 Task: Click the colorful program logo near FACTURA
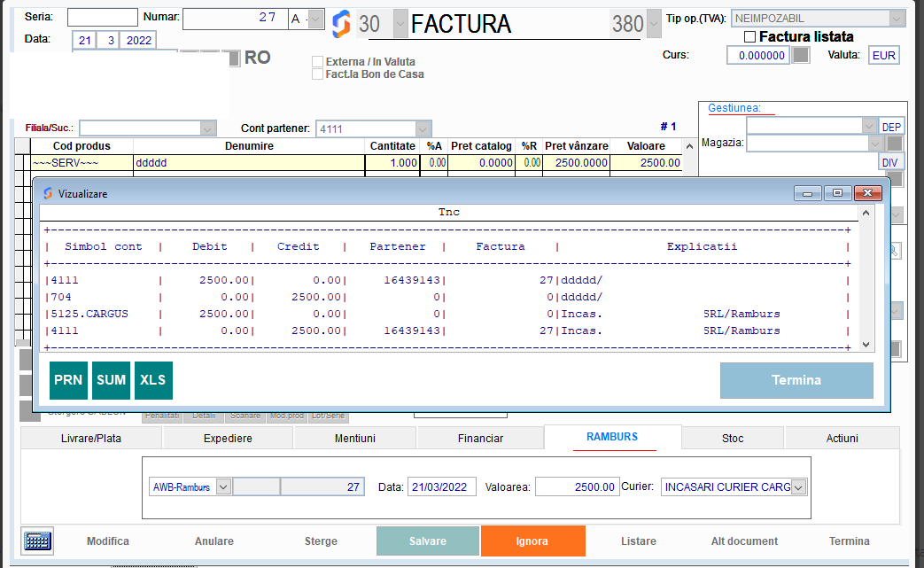pos(342,24)
